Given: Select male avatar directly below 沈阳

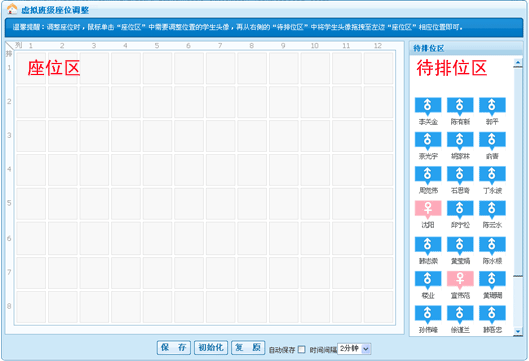Looking at the screenshot, I should click(x=428, y=245).
